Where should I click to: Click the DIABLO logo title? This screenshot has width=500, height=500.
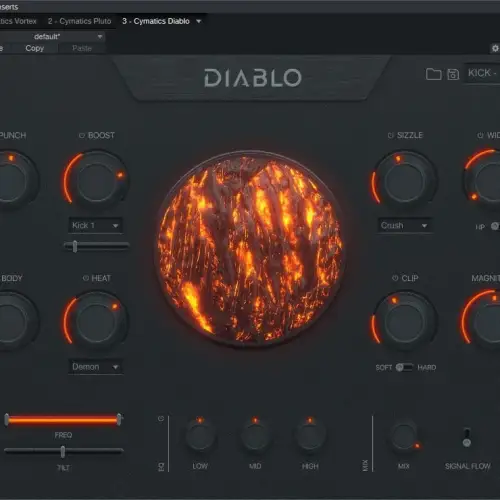tap(253, 78)
